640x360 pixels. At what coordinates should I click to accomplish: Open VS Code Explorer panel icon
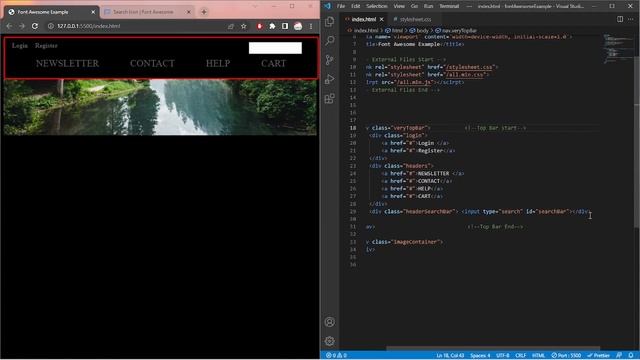point(329,21)
